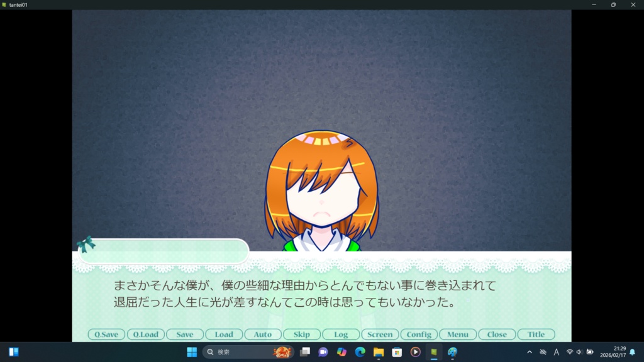Open the Save screen
Screen dimensions: 644x362
[x=184, y=334]
